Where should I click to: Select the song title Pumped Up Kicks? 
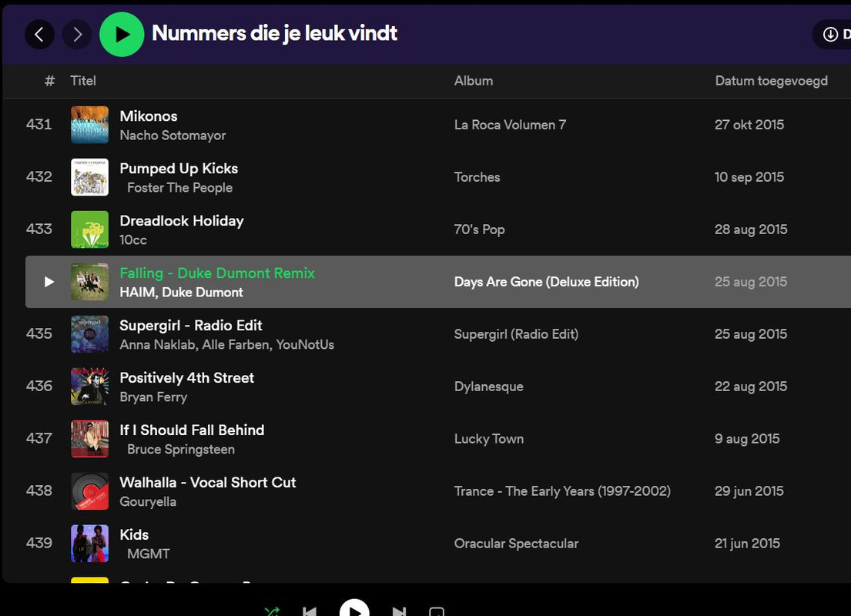[x=179, y=169]
